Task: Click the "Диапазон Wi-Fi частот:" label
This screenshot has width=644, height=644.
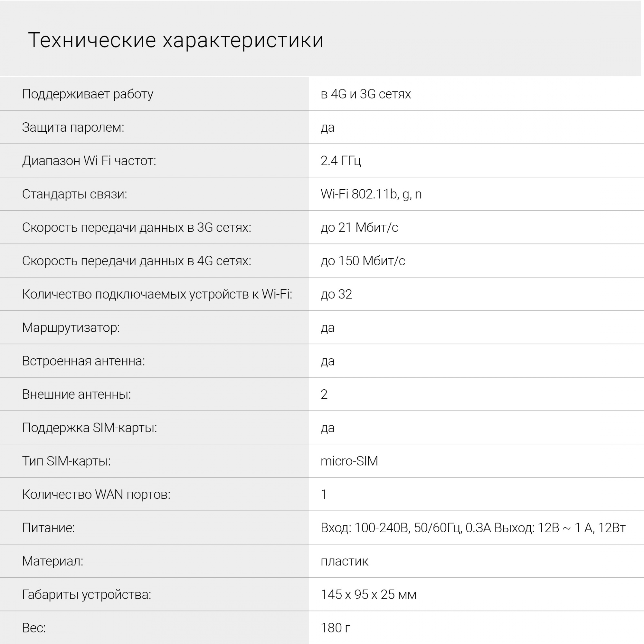Action: tap(89, 161)
